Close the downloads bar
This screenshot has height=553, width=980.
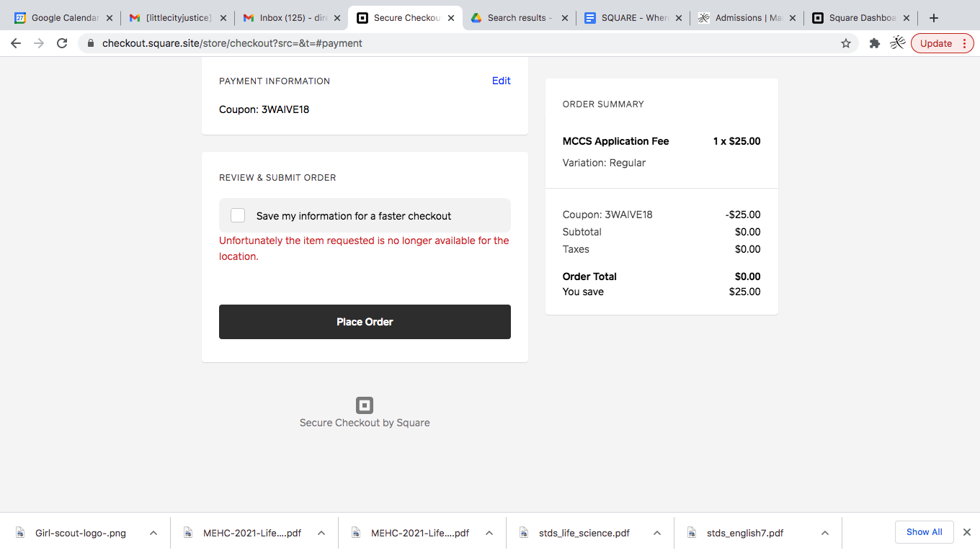pos(967,532)
